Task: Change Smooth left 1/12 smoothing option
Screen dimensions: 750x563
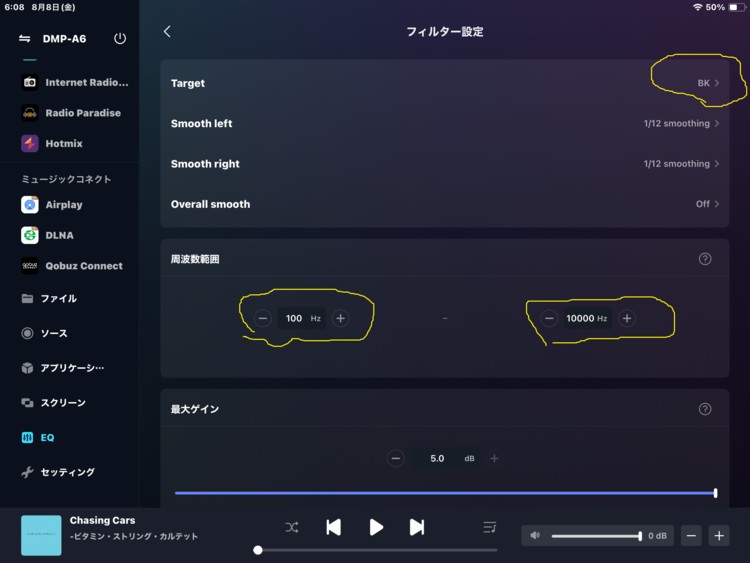Action: [x=445, y=123]
